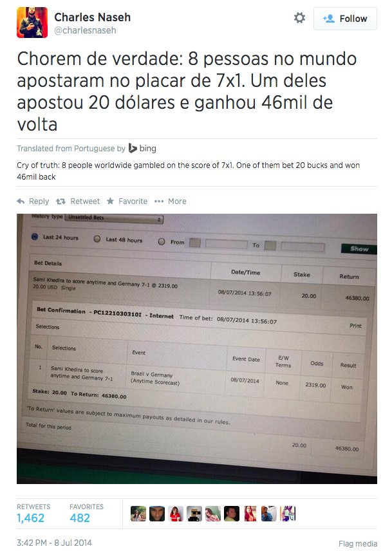Click the Flag media link
Viewport: 392px width, 551px height.
[x=357, y=544]
